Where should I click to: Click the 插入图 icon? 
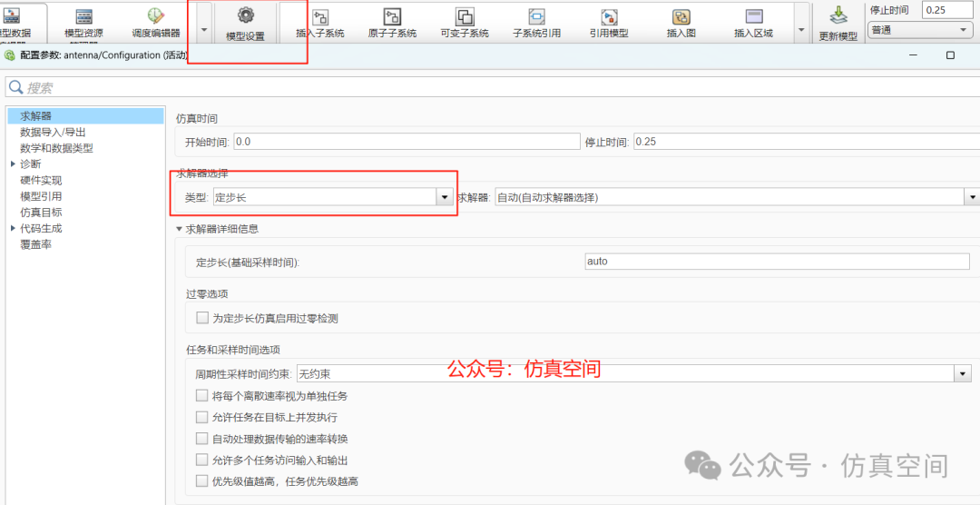(681, 17)
